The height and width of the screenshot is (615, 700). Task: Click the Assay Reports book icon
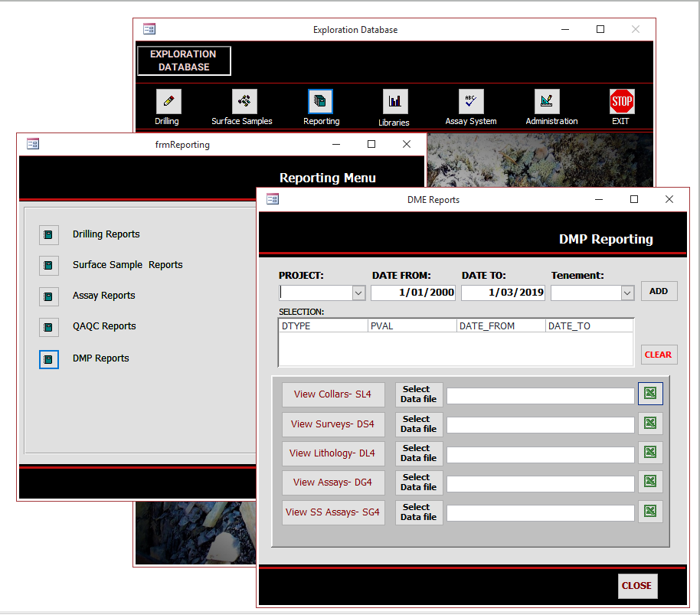pos(49,296)
